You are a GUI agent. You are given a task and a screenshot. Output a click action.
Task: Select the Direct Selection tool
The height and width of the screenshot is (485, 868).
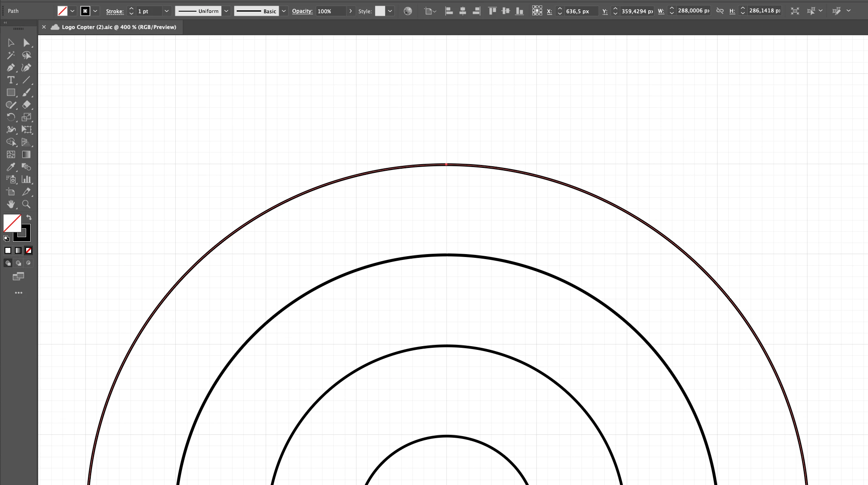[x=26, y=43]
